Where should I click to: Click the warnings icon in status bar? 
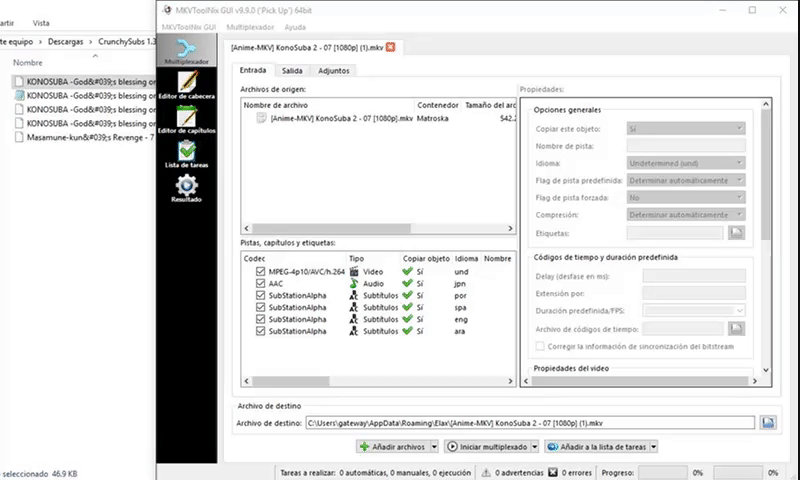486,473
